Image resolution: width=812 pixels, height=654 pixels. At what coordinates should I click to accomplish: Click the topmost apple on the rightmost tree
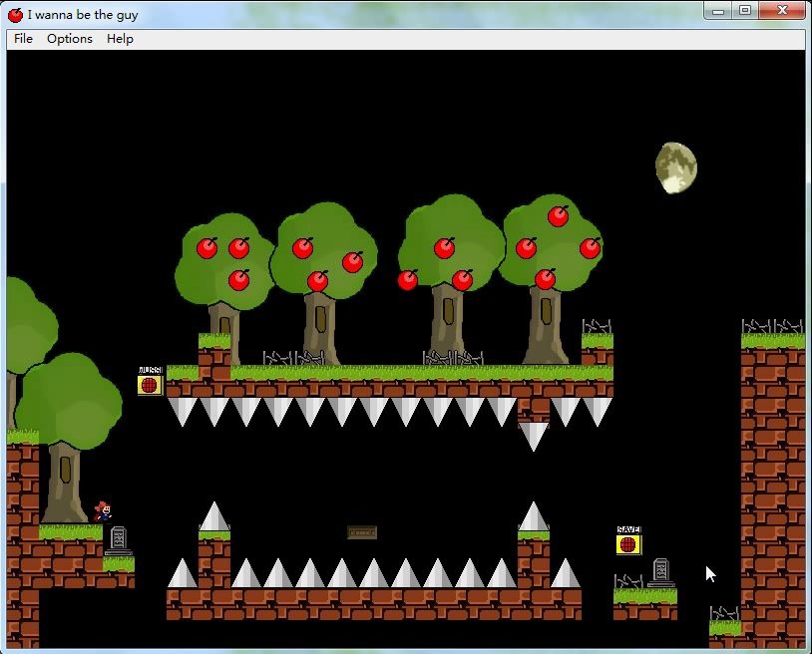(559, 215)
